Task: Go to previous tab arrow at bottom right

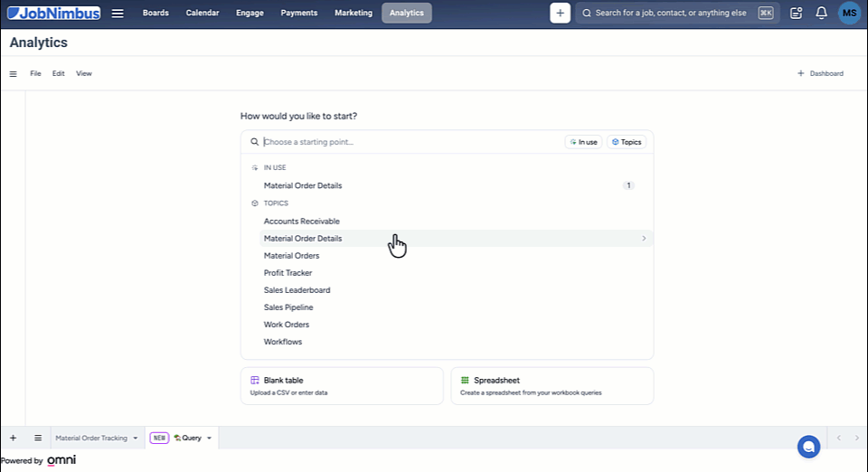Action: 839,438
